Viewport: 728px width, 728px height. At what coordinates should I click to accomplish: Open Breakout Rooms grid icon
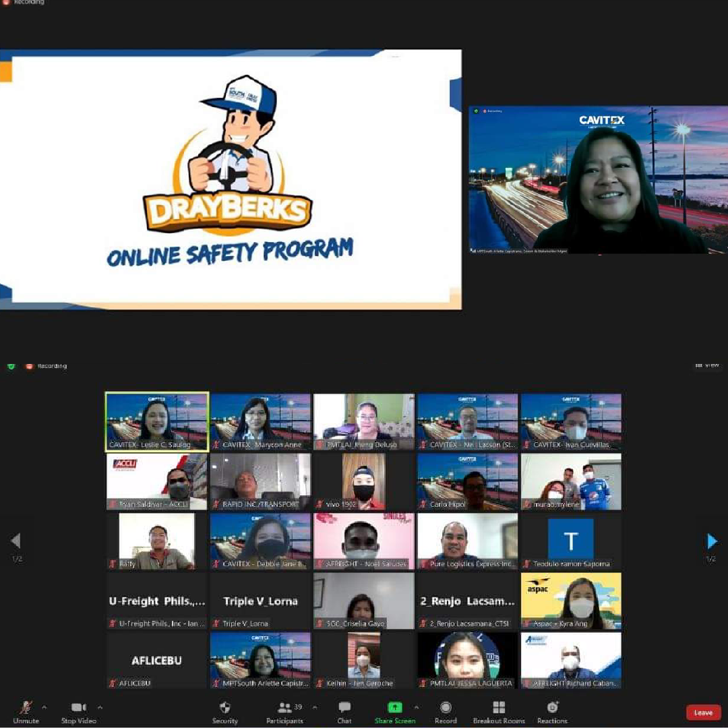pos(499,708)
